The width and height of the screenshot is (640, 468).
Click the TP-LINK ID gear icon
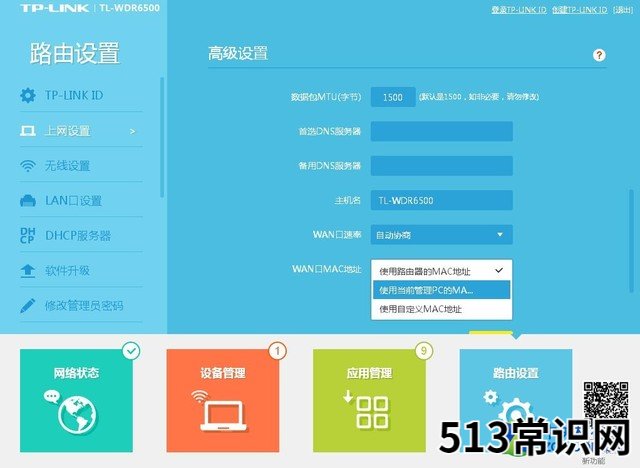coord(28,95)
